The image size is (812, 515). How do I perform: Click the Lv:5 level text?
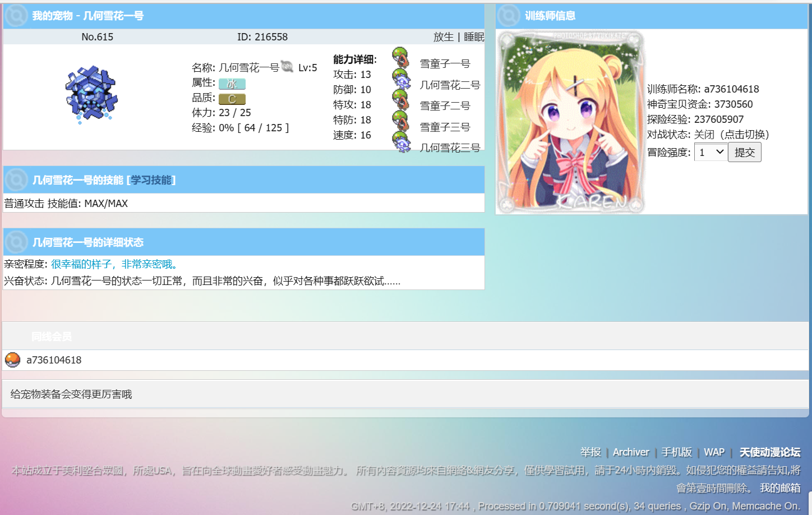pyautogui.click(x=307, y=67)
